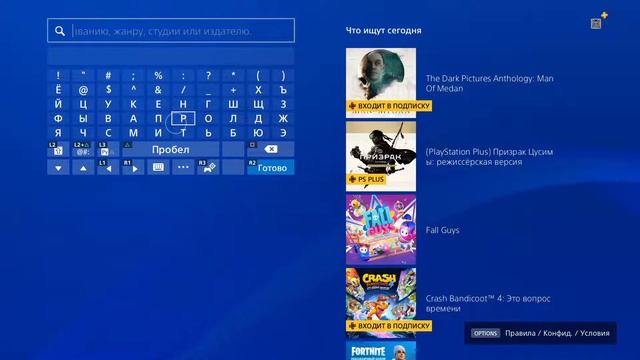Tap the letter Ж key
This screenshot has width=640, height=360.
(x=283, y=118)
